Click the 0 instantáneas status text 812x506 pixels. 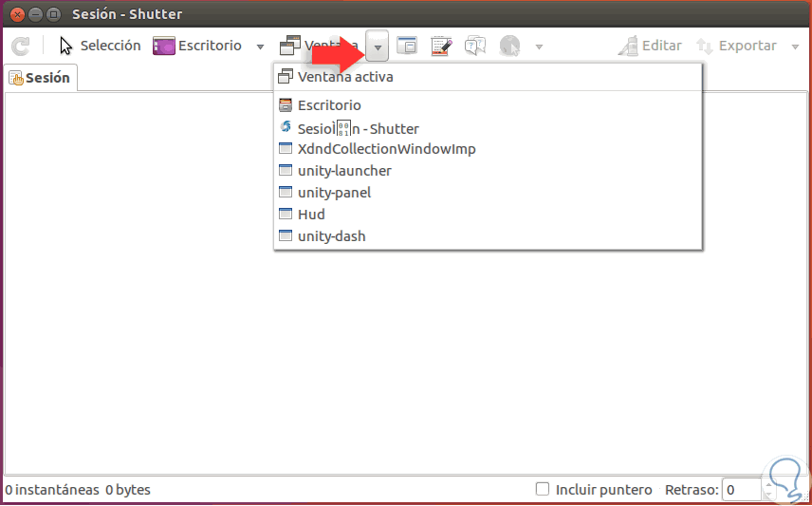pos(52,490)
